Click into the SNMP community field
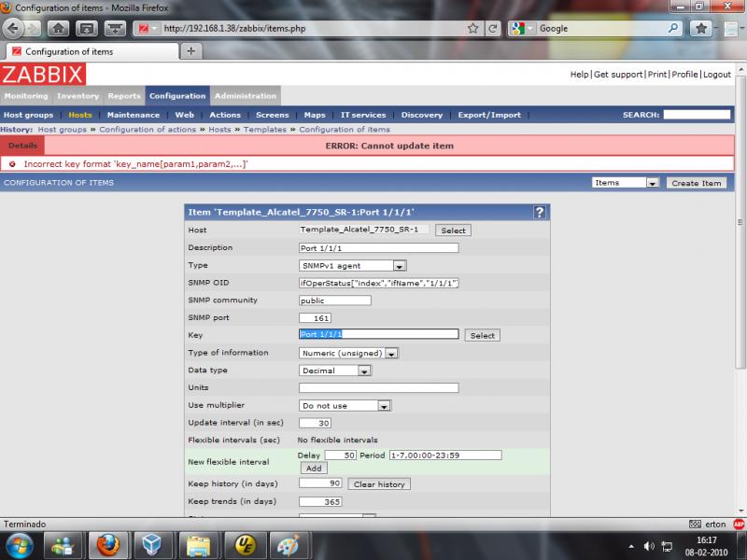This screenshot has height=560, width=747. tap(323, 301)
